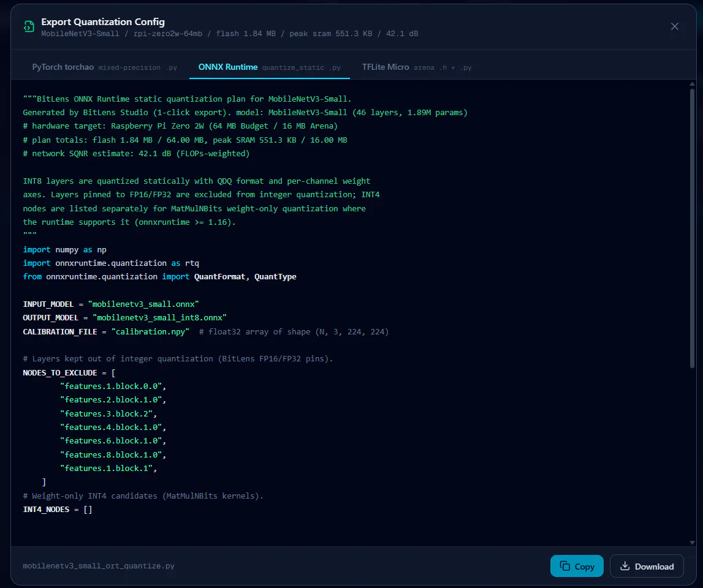
Task: Click the MobileNetV3-Small subtitle summary line
Action: (x=230, y=34)
